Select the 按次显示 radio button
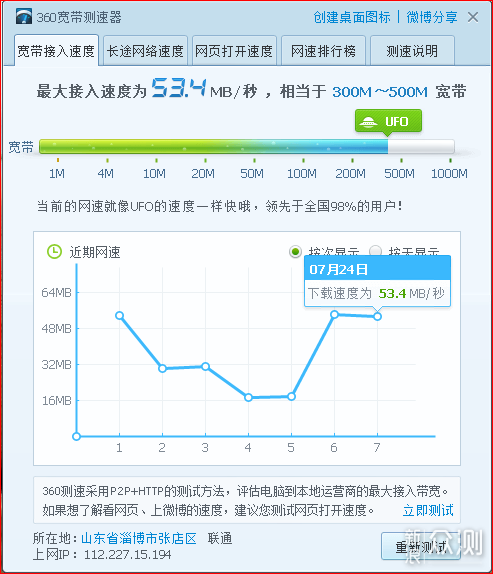493x574 pixels. click(x=295, y=252)
